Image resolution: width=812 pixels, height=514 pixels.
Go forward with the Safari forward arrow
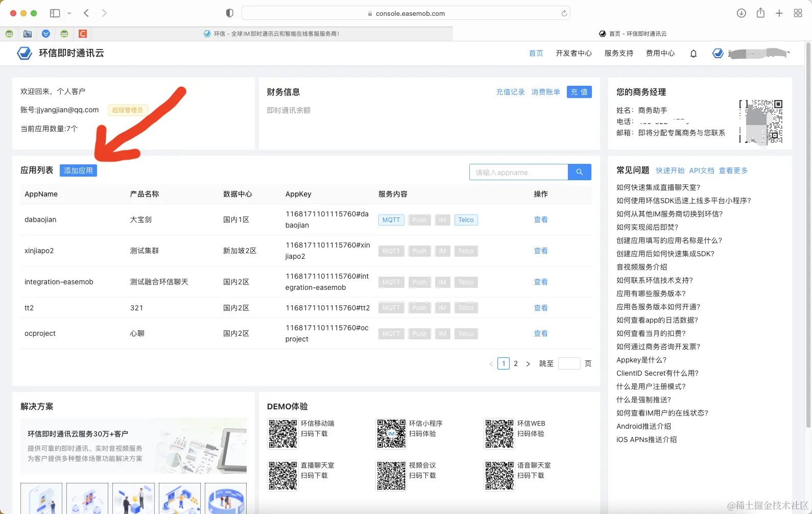104,13
